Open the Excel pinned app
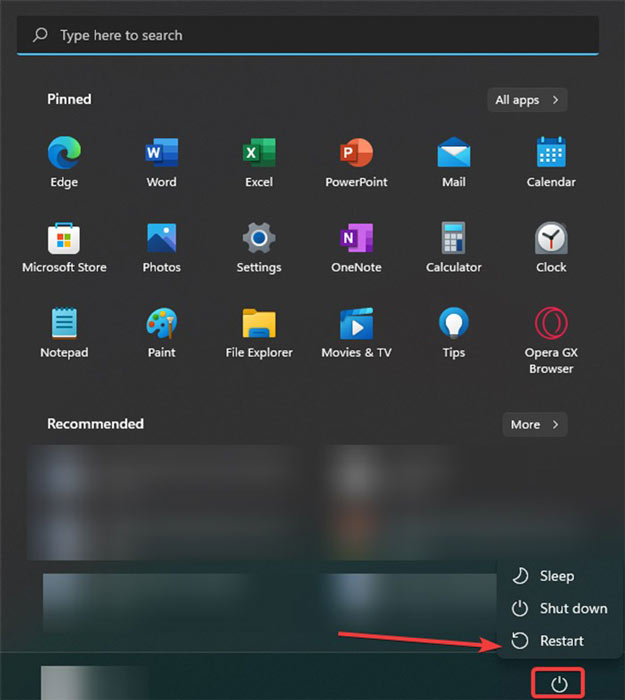This screenshot has width=625, height=700. pyautogui.click(x=259, y=163)
